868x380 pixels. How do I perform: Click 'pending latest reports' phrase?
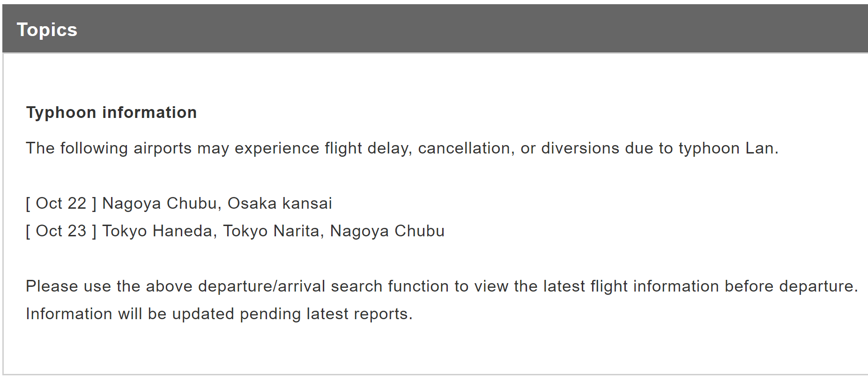[326, 314]
